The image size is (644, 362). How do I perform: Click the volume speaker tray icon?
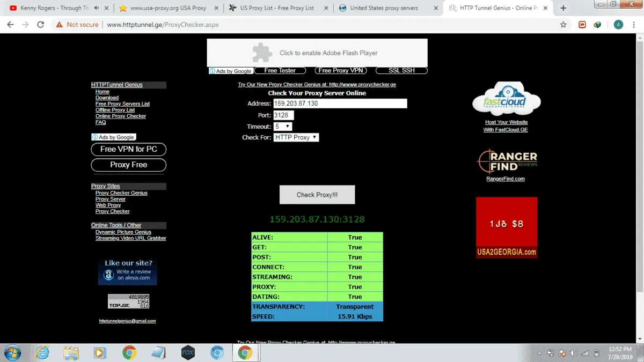point(573,353)
